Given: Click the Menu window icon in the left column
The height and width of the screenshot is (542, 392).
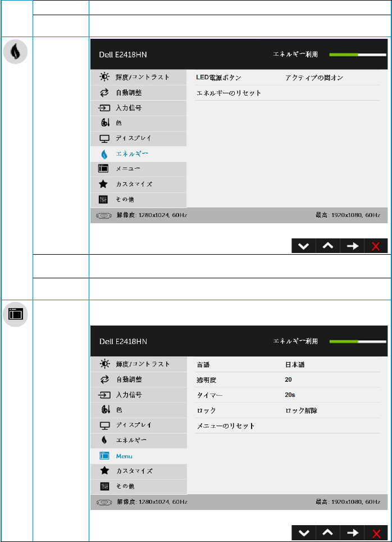Looking at the screenshot, I should pyautogui.click(x=15, y=314).
